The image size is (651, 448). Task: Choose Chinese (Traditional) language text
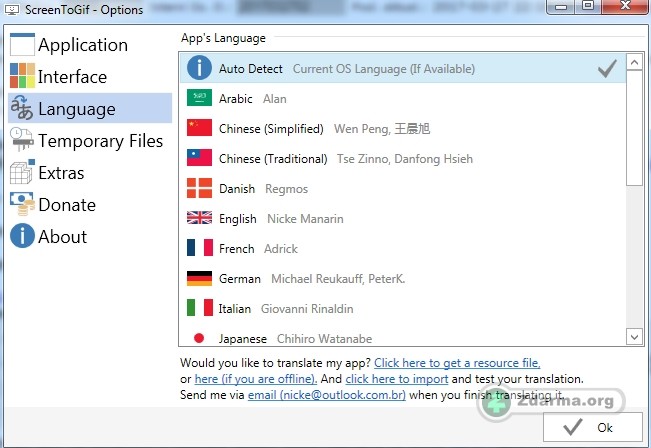click(273, 159)
